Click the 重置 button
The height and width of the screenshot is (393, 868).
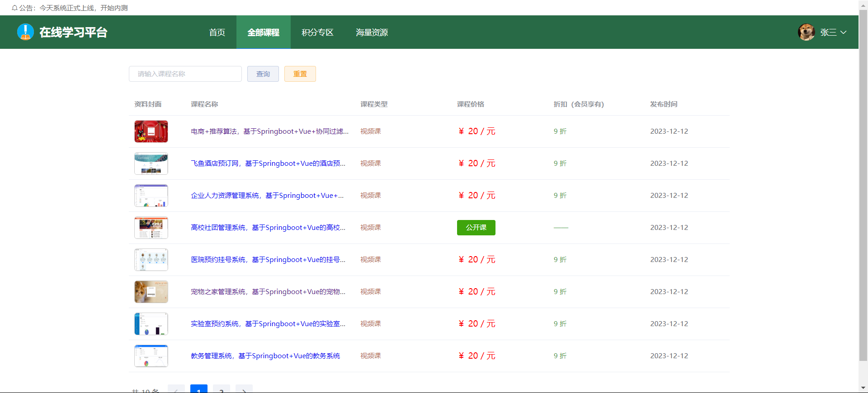pyautogui.click(x=300, y=74)
